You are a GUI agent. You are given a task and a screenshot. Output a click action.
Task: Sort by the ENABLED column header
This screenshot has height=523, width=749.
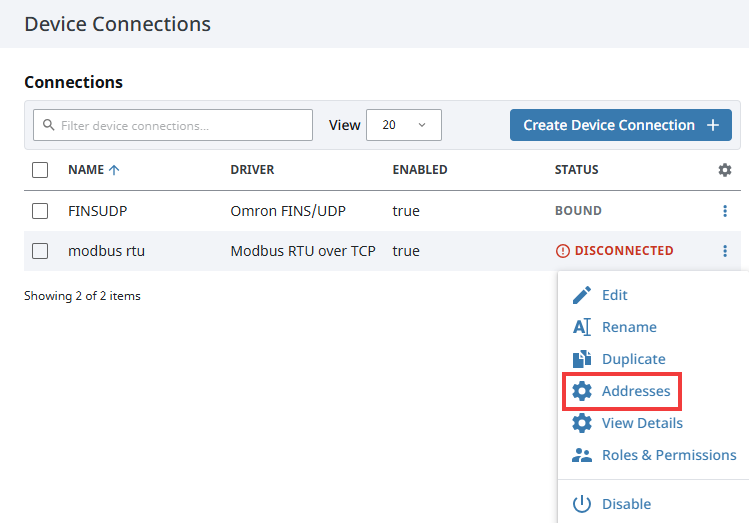(x=420, y=170)
